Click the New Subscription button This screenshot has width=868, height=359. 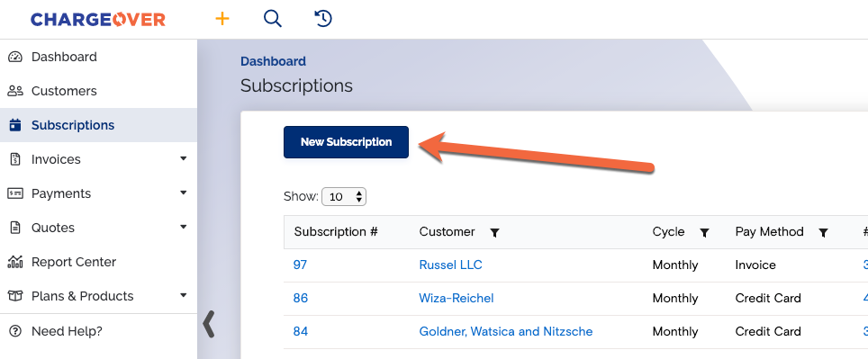346,142
